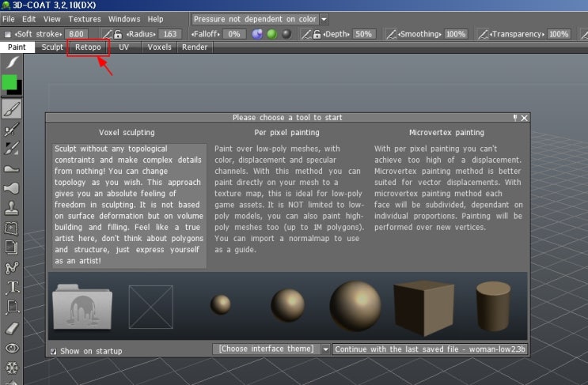
Task: Choose Microvertex painting option
Action: (x=448, y=187)
